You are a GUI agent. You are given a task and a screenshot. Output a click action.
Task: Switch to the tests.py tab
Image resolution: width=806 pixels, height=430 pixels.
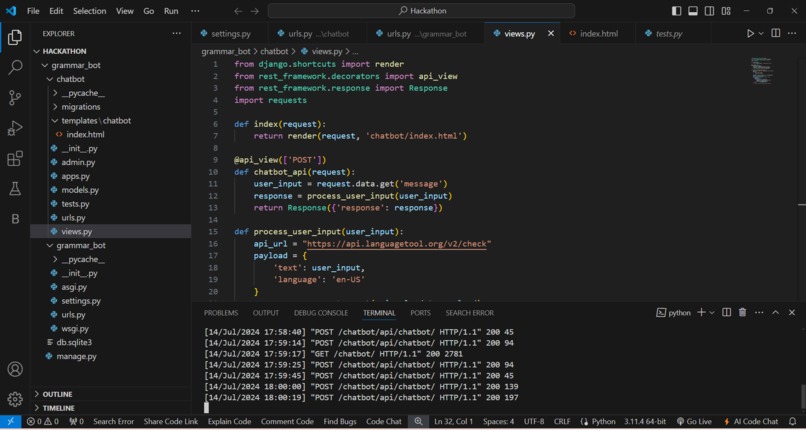(x=669, y=33)
